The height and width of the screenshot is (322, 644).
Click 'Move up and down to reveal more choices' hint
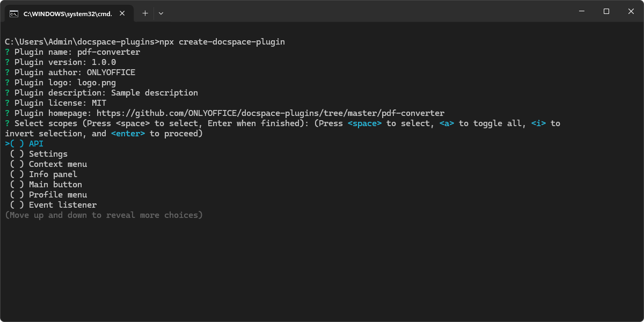point(104,215)
